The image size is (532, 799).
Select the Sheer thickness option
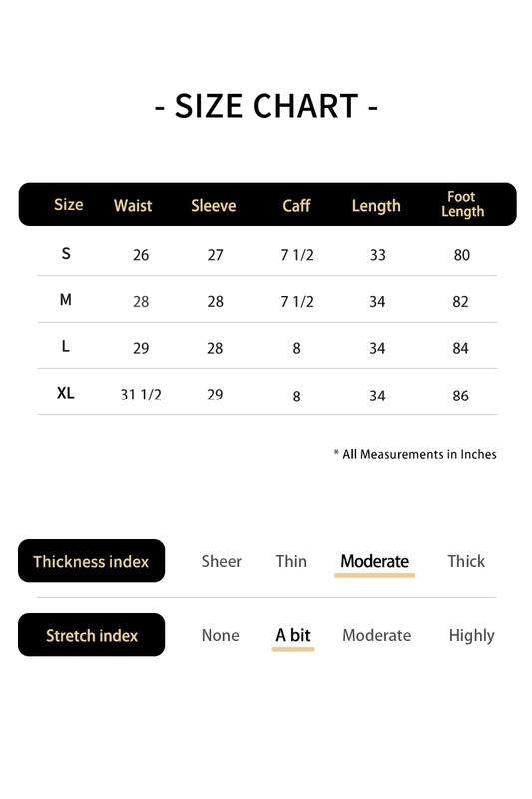[221, 561]
